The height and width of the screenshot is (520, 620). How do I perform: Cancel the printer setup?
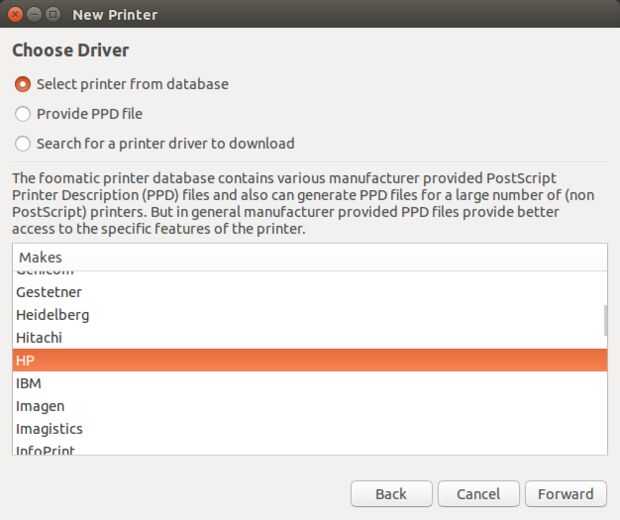point(478,494)
